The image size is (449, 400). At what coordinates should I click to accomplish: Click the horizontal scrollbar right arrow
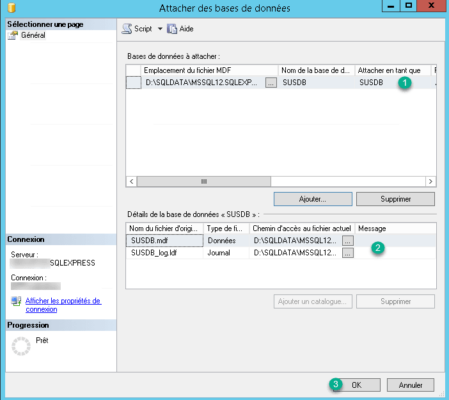tap(431, 181)
